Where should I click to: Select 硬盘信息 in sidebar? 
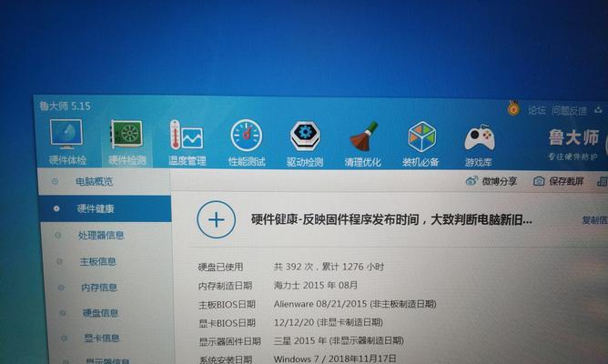pos(100,313)
